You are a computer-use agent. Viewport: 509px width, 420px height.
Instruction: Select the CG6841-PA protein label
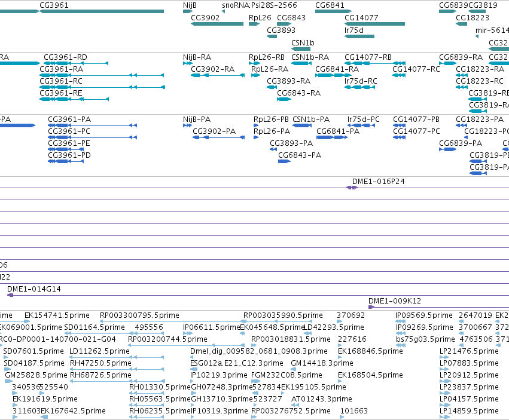click(x=338, y=131)
